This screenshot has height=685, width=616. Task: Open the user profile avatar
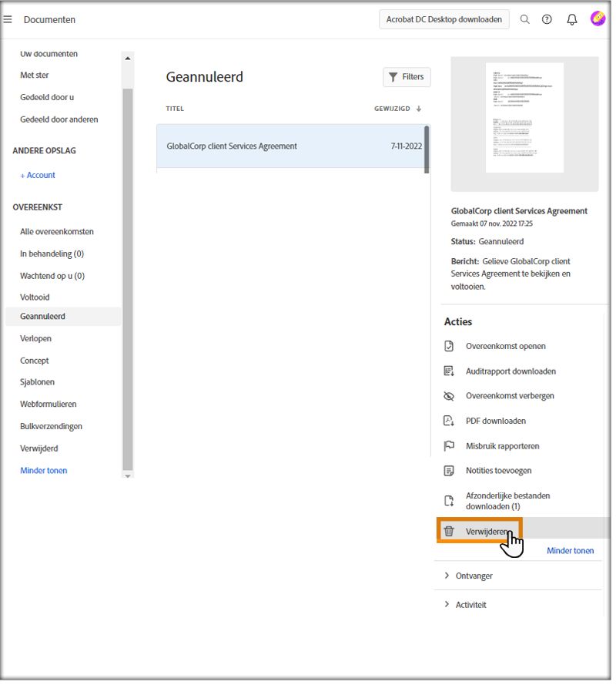pyautogui.click(x=598, y=18)
